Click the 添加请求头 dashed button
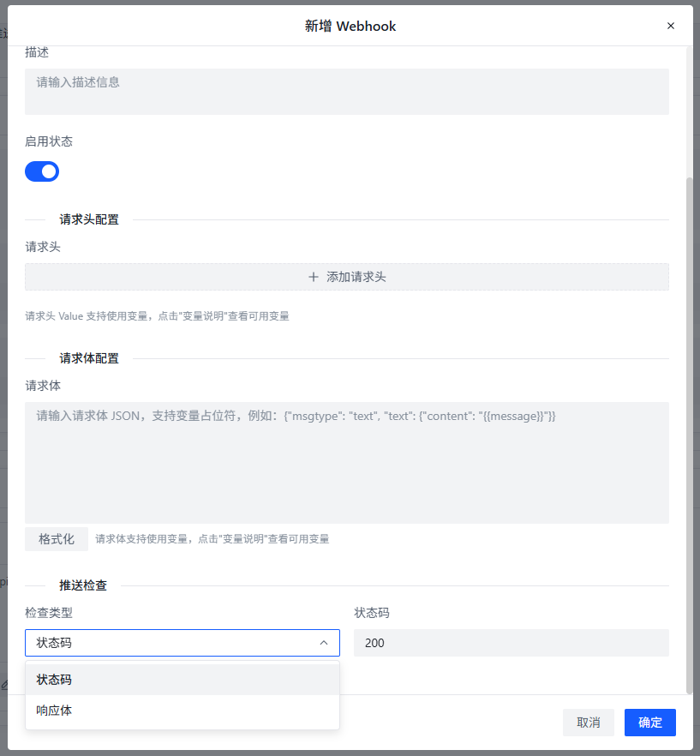Screen dimensions: 700x756 coord(347,276)
